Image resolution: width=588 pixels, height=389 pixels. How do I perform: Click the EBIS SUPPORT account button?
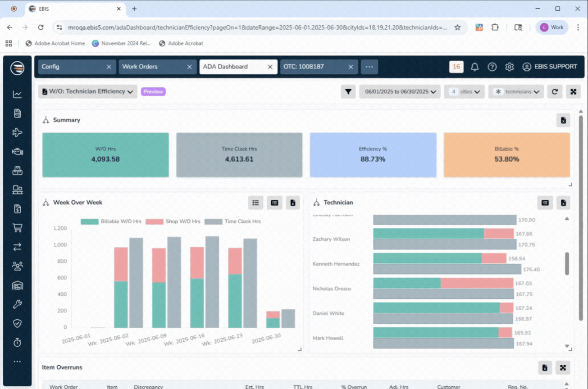[x=550, y=67]
